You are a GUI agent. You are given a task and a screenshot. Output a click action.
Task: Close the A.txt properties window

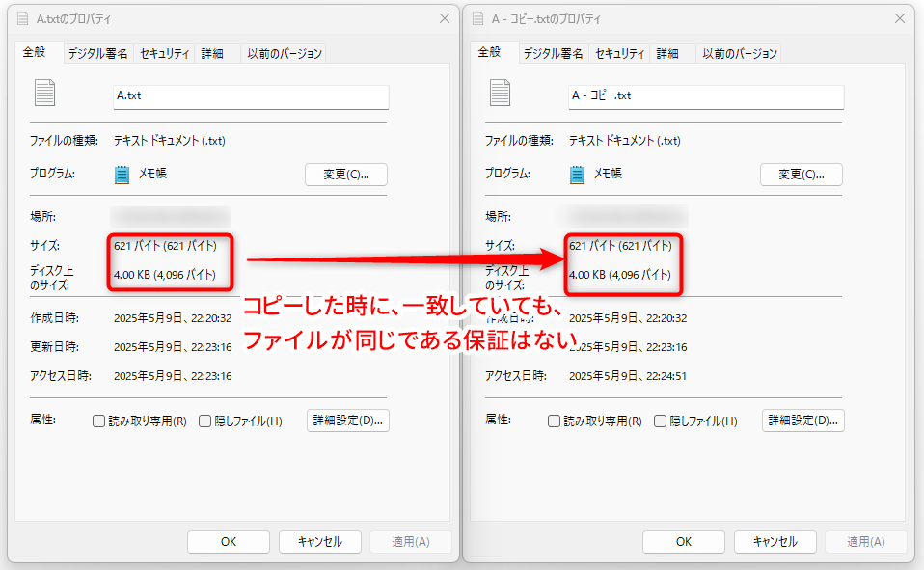(445, 19)
